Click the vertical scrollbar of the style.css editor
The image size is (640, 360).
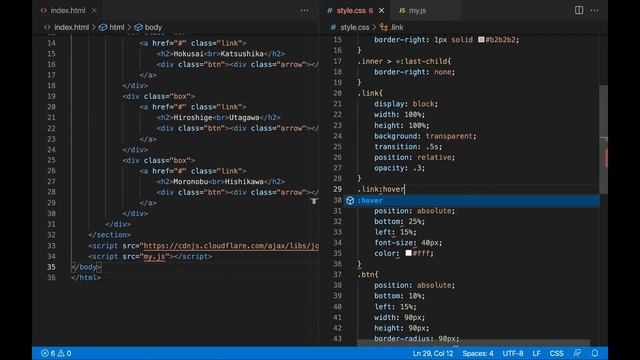[604, 140]
